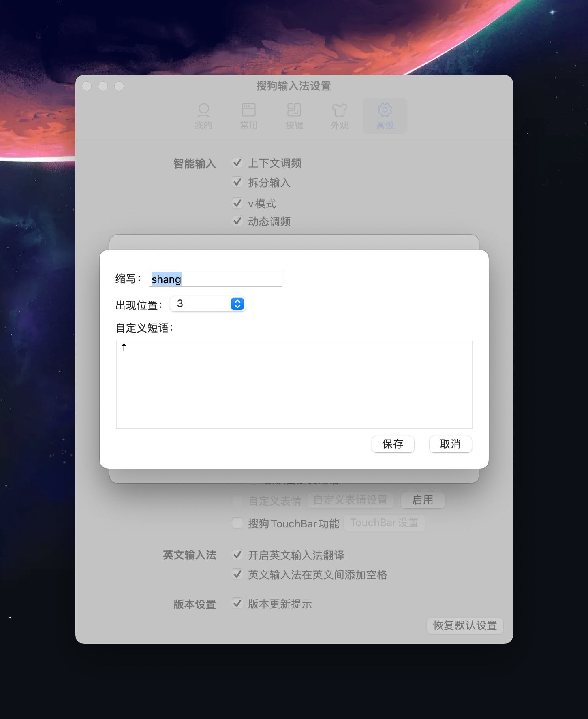Enable 搜狗TouchBar功能 checkbox

237,523
